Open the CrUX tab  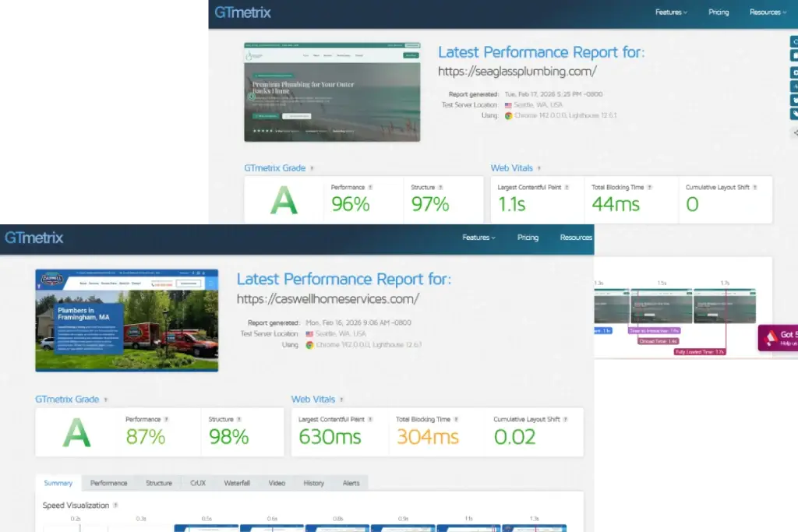198,483
